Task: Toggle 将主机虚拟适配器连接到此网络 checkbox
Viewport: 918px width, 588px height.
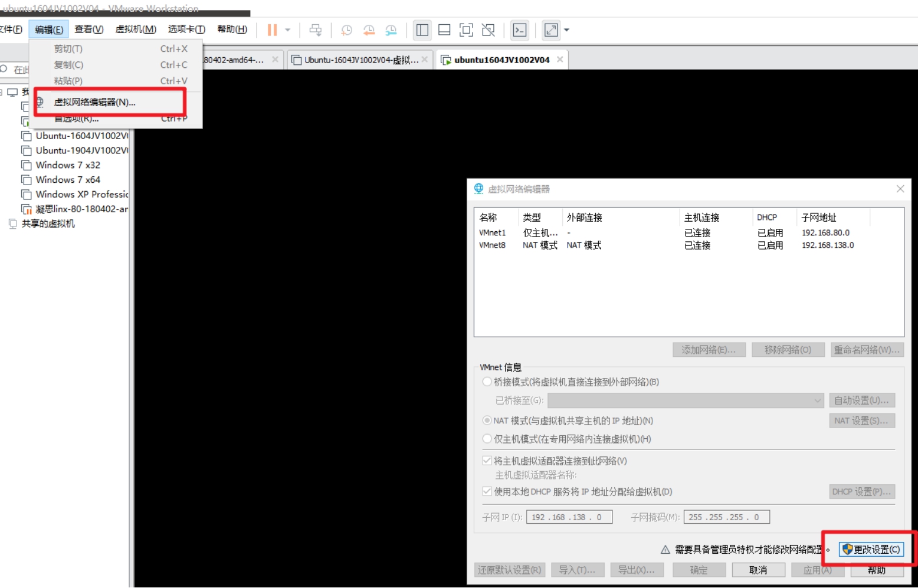Action: 487,461
